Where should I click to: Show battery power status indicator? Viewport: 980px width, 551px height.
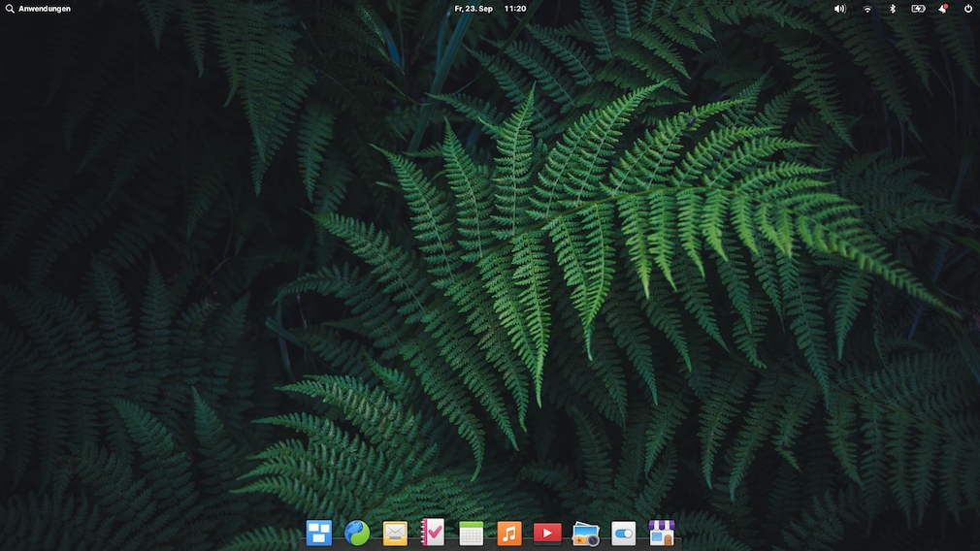tap(918, 9)
